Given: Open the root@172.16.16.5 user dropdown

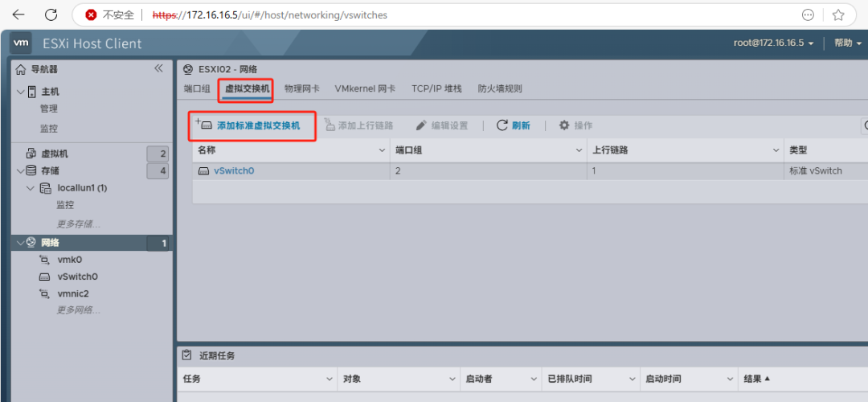Looking at the screenshot, I should click(773, 43).
